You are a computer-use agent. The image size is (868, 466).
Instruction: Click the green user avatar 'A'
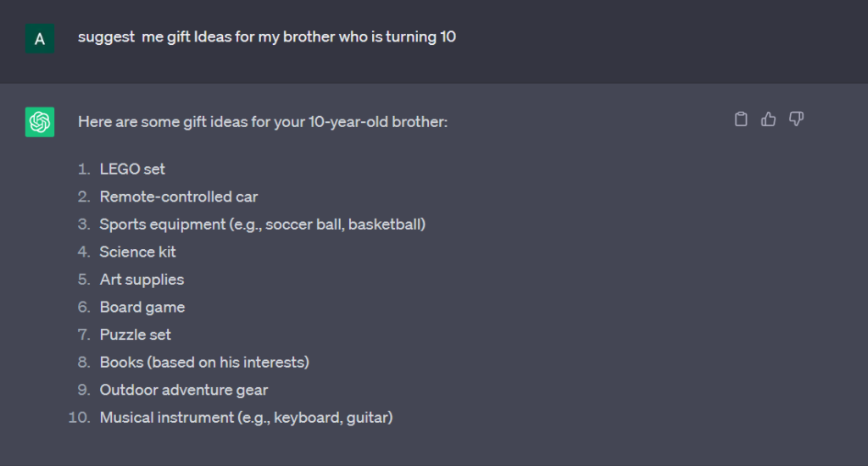(x=40, y=39)
